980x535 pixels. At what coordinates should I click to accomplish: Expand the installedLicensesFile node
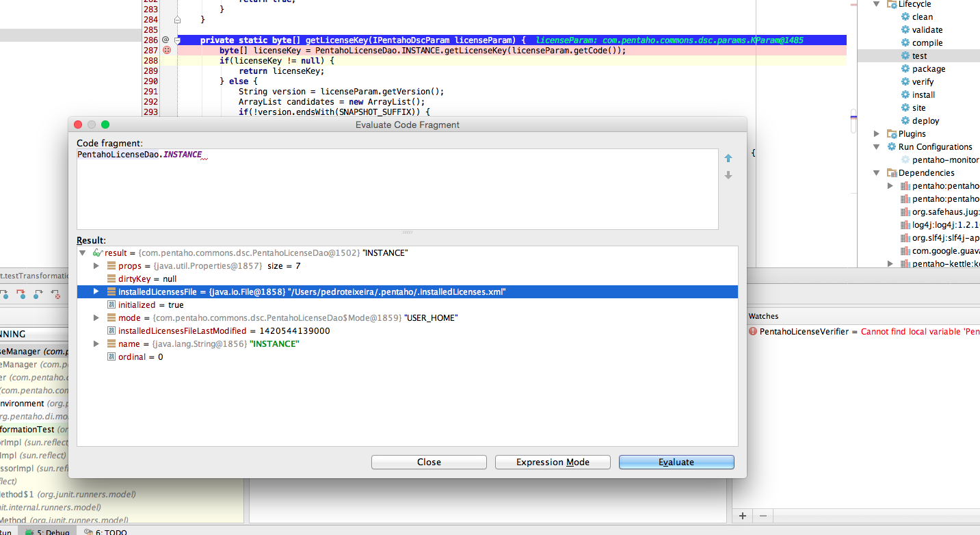(x=96, y=292)
